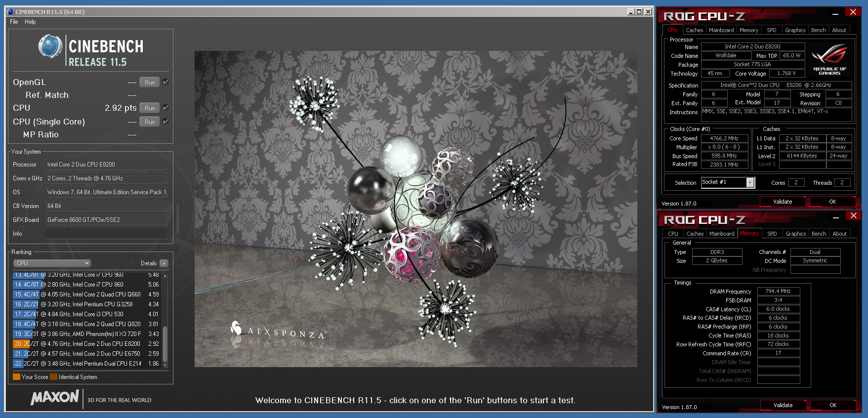Click the DRAM Frequency value 794.4 MHz
The image size is (868, 418).
click(778, 292)
